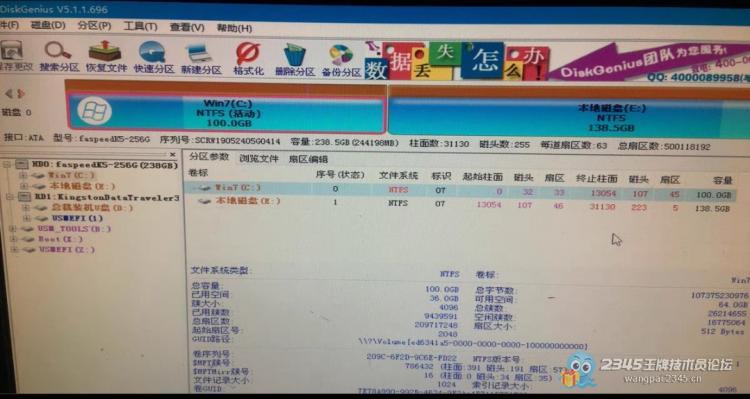Image resolution: width=750 pixels, height=399 pixels.
Task: Click the 数据丢失怎么办 banner ad
Action: pyautogui.click(x=456, y=61)
